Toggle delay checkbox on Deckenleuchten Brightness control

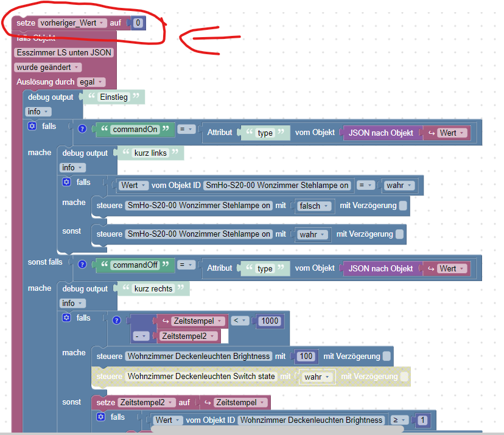(387, 356)
